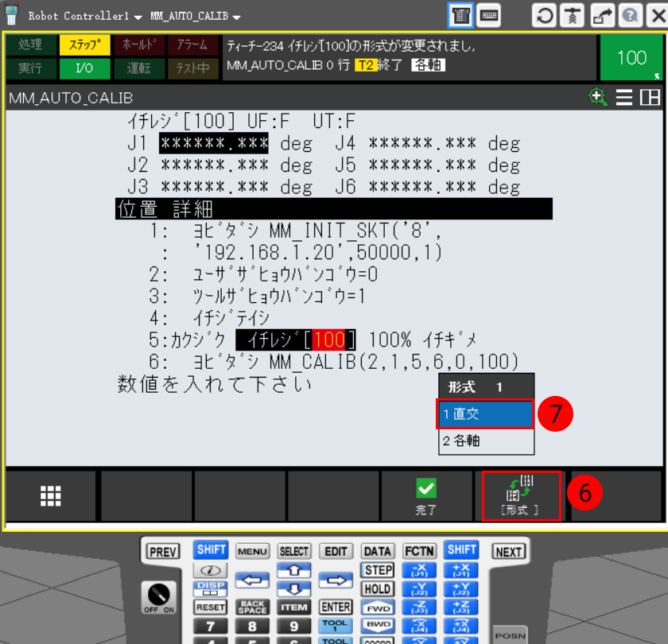Click the +Z (J3) jog key

pos(461,607)
